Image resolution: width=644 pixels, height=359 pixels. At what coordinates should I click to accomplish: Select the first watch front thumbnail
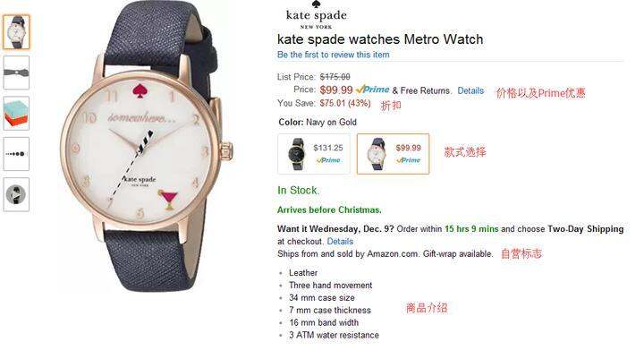(16, 32)
